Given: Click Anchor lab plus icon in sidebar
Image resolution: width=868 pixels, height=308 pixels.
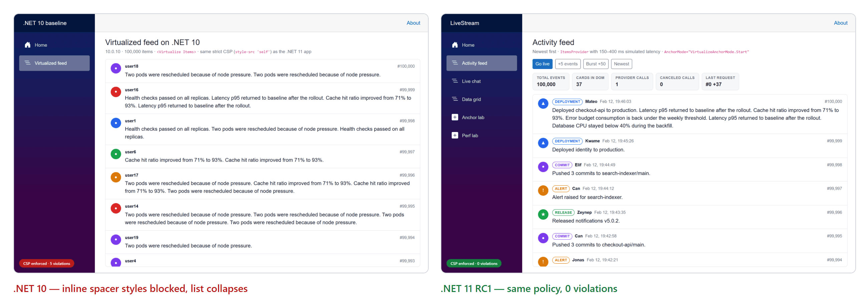Looking at the screenshot, I should (455, 117).
